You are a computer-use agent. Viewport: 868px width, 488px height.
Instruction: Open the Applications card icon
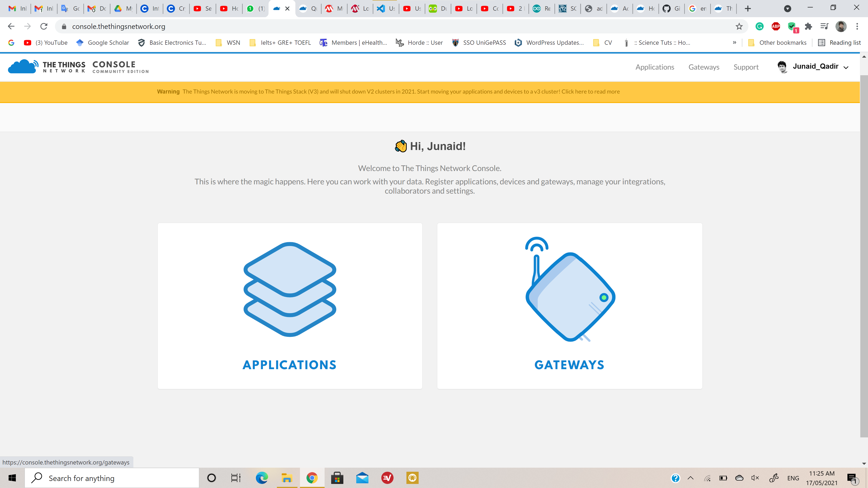click(x=290, y=289)
